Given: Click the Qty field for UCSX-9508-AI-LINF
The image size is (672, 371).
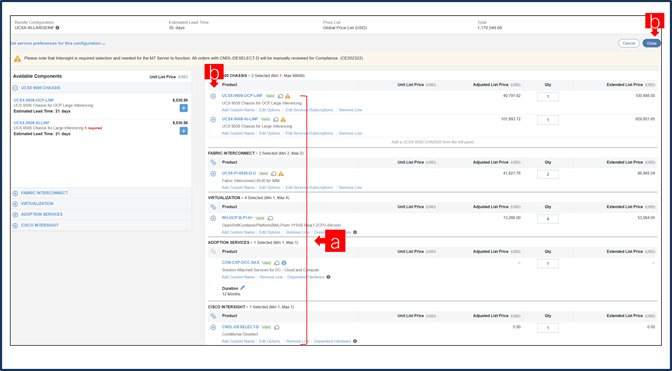Looking at the screenshot, I should pyautogui.click(x=548, y=120).
